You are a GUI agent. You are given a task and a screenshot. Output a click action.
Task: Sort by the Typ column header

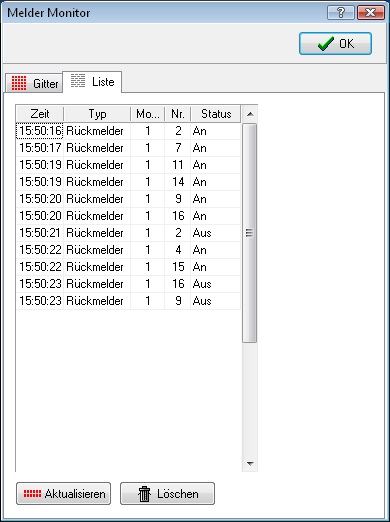click(97, 114)
